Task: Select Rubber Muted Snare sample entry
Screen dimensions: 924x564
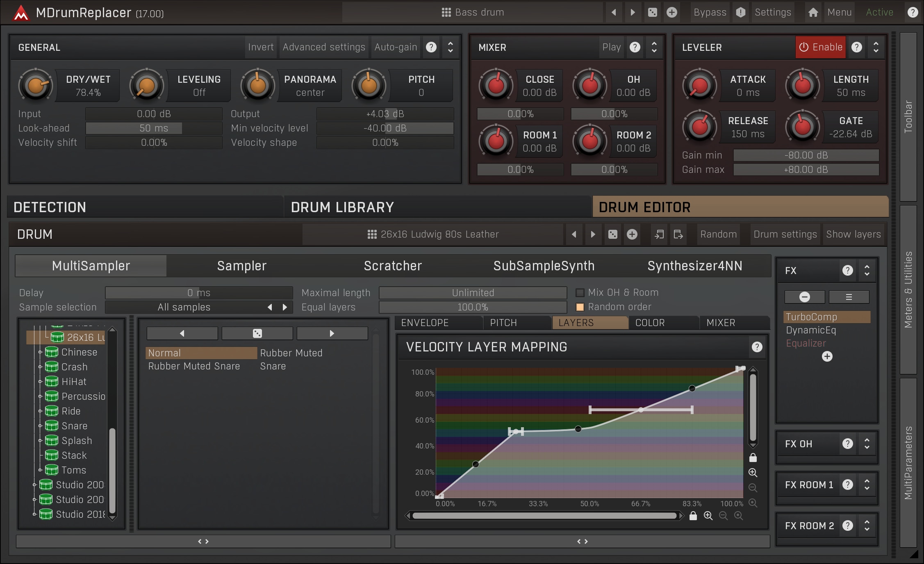Action: [x=194, y=366]
